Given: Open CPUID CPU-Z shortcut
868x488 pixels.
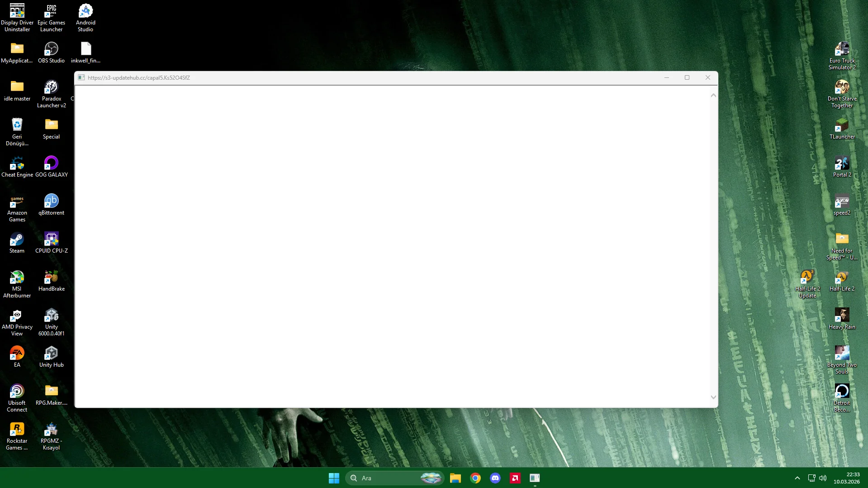Looking at the screenshot, I should 52,243.
